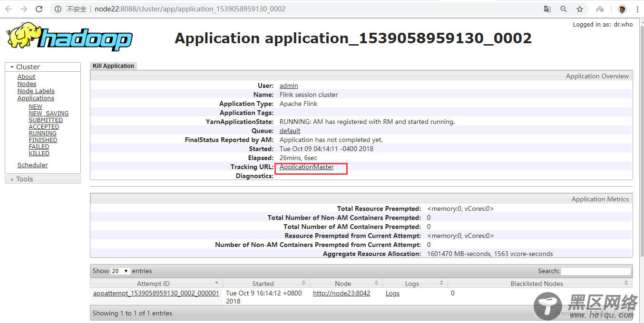Sort by Attempt ID column arrow
This screenshot has height=323, width=644.
(x=216, y=283)
